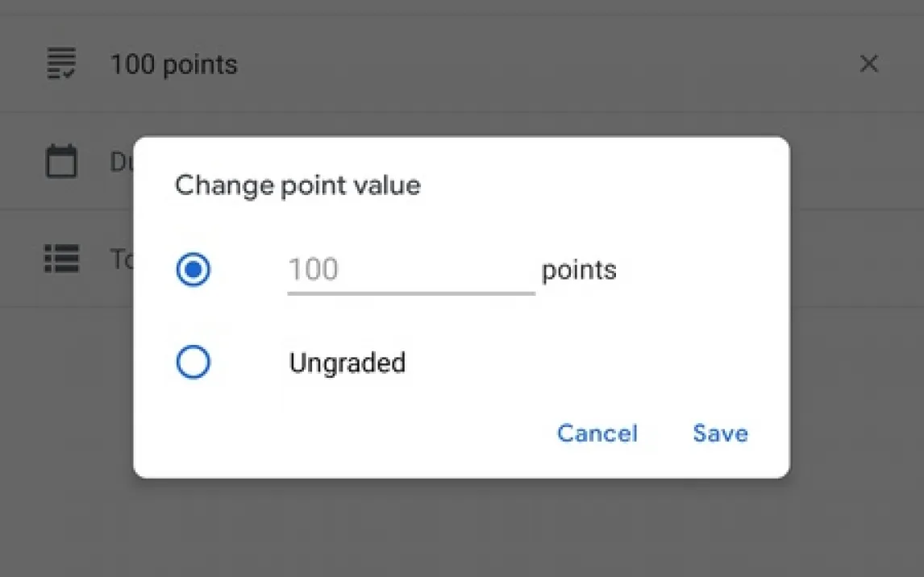924x577 pixels.
Task: Click the "100 points" text in background
Action: click(173, 64)
